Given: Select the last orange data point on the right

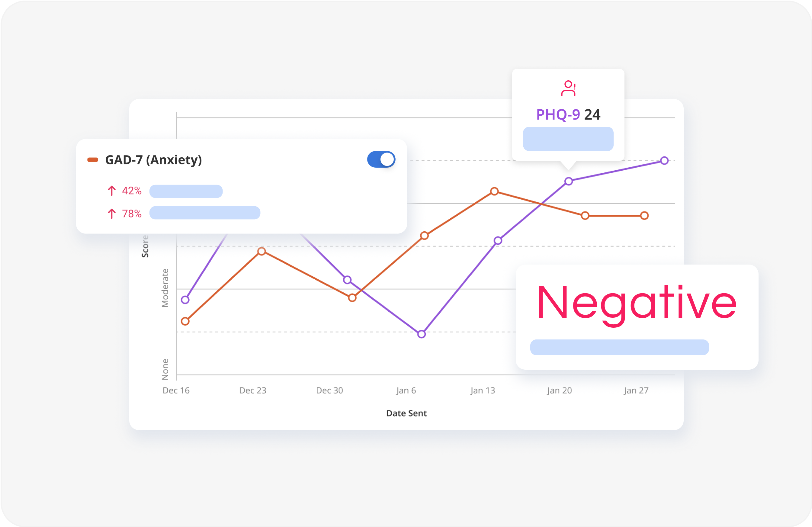Looking at the screenshot, I should click(644, 216).
